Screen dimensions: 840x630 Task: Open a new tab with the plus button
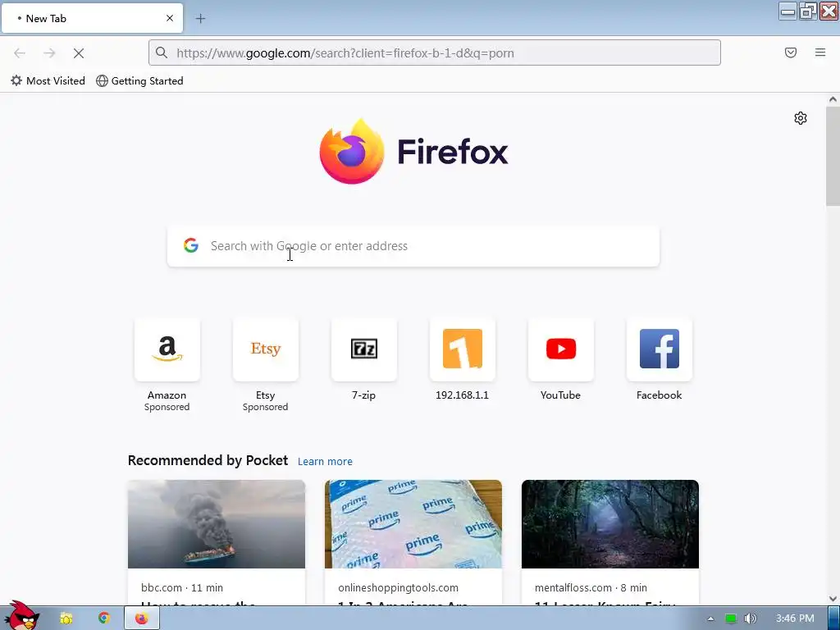click(200, 19)
